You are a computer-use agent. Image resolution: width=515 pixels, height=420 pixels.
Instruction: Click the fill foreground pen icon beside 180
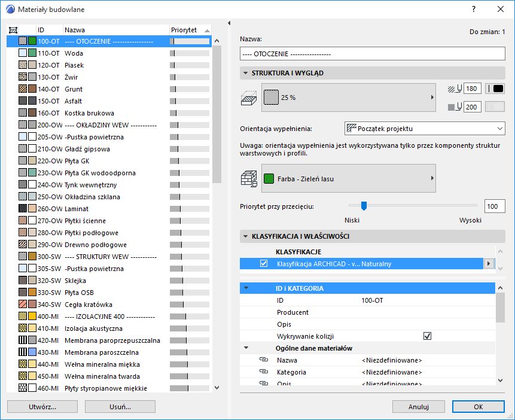(455, 89)
